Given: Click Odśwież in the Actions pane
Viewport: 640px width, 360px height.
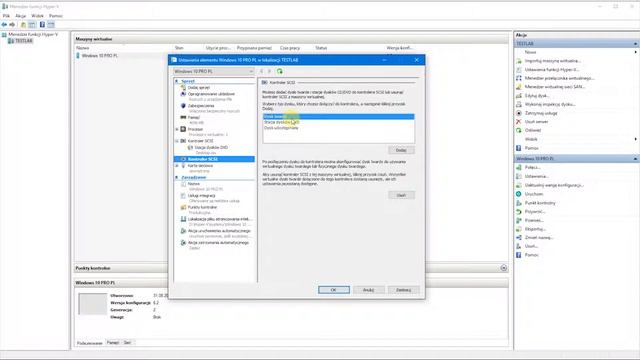Looking at the screenshot, I should click(x=533, y=130).
